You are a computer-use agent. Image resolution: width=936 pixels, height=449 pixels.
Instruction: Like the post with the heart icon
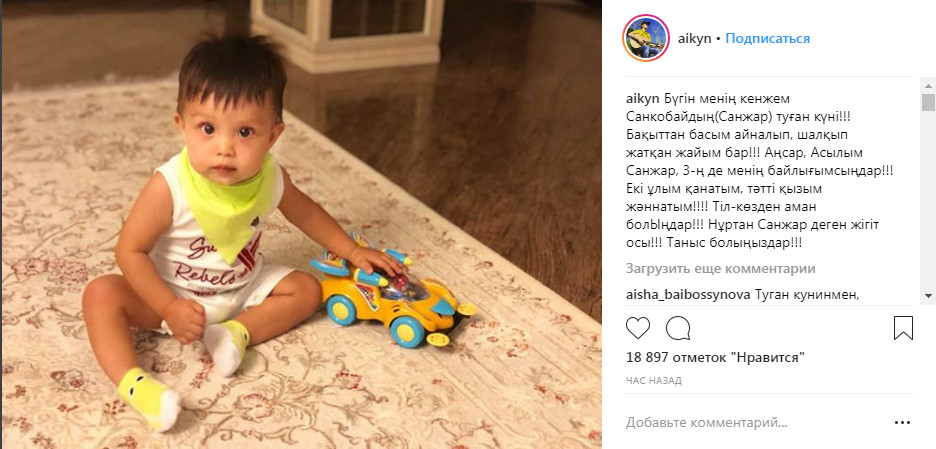[x=638, y=328]
